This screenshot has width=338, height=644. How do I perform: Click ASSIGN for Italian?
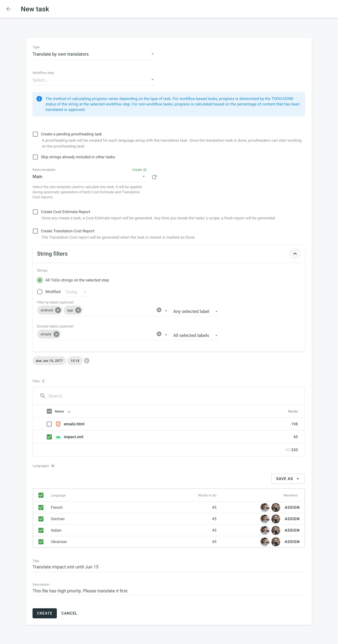click(292, 530)
